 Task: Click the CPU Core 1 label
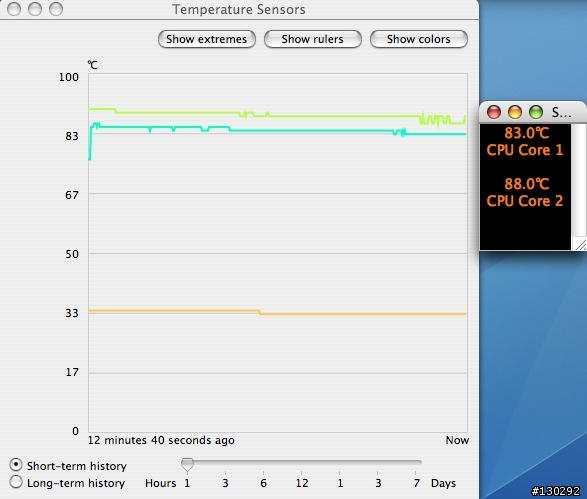pyautogui.click(x=525, y=150)
